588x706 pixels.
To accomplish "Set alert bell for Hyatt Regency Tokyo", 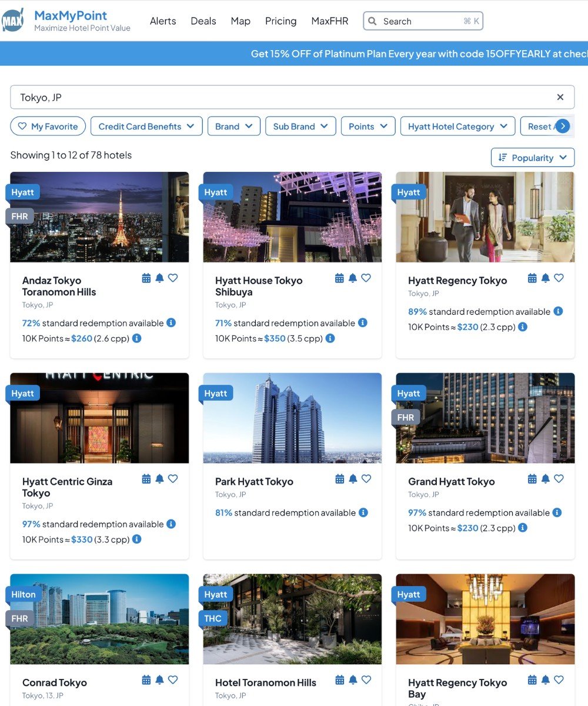I will coord(546,278).
